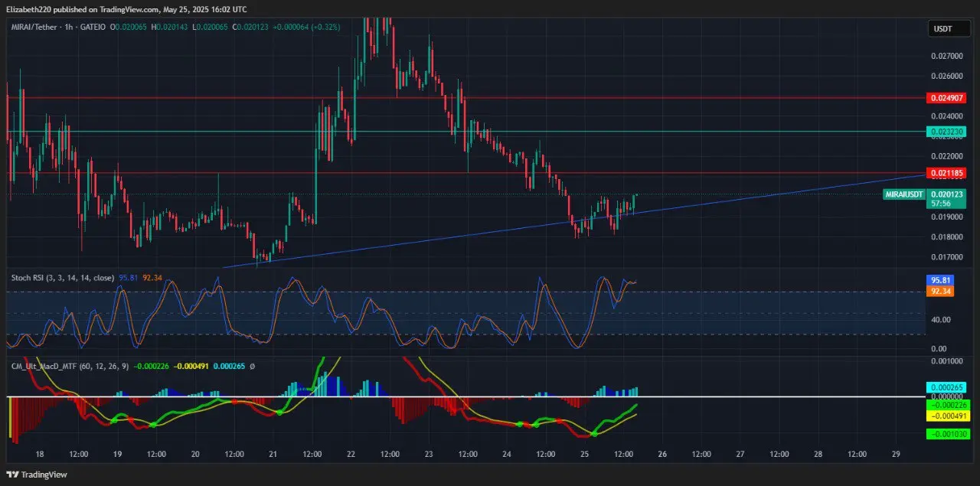Click the date 29 on time axis
The width and height of the screenshot is (980, 486).
tap(896, 454)
